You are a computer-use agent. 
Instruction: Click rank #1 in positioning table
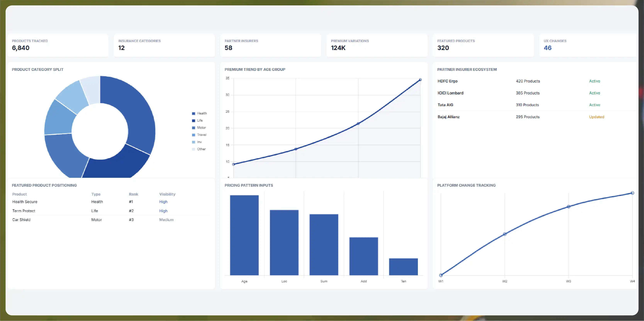(131, 202)
